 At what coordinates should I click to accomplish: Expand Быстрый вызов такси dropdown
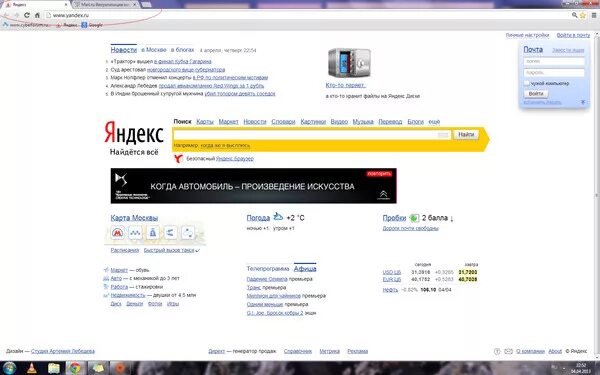click(x=172, y=250)
